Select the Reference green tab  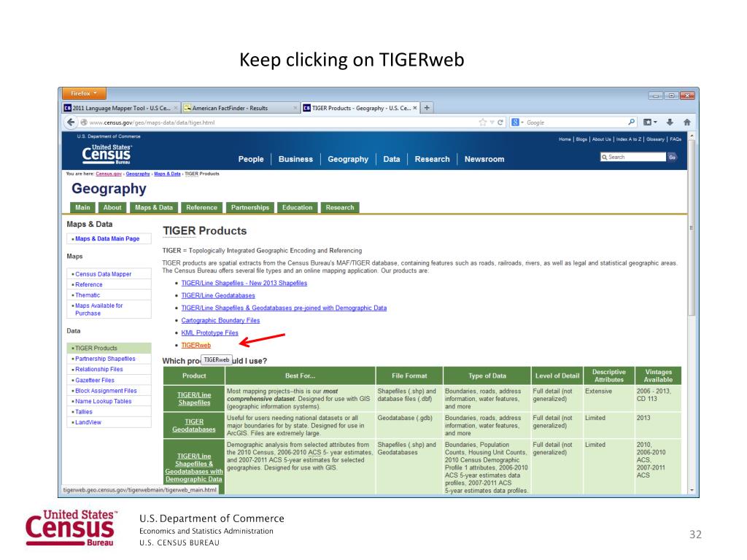[x=202, y=208]
